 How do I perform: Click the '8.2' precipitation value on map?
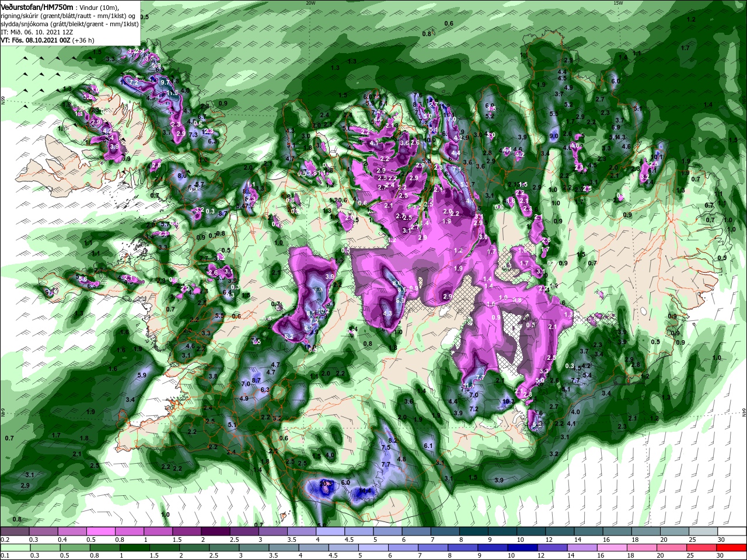click(x=393, y=440)
